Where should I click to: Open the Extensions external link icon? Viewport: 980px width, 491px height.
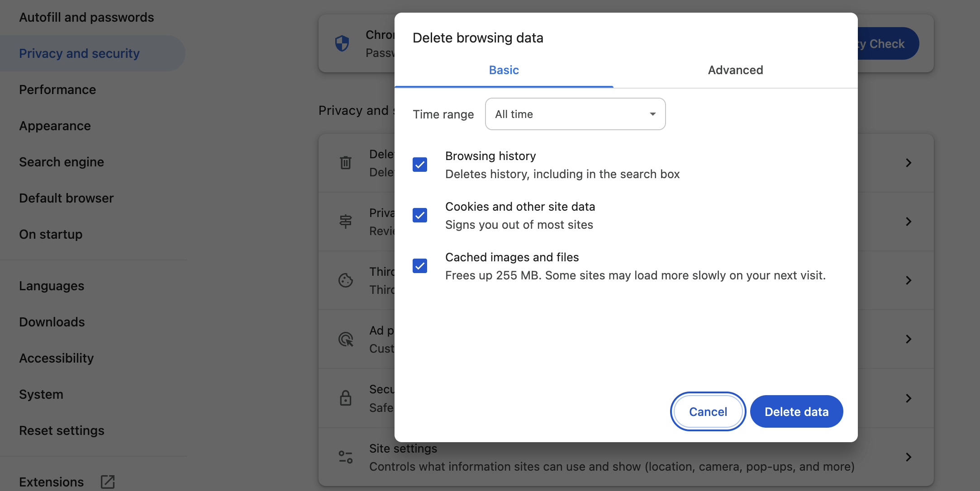pos(108,482)
